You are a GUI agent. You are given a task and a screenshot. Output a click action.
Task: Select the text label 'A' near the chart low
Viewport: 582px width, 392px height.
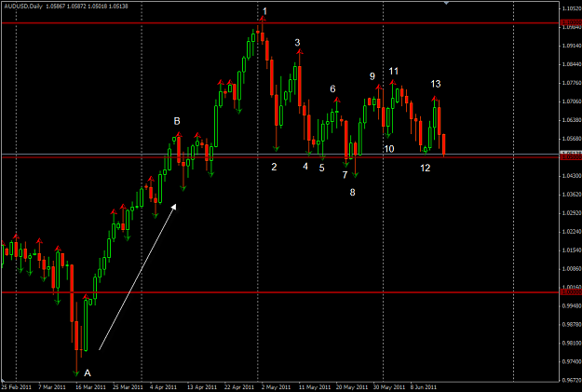click(88, 372)
